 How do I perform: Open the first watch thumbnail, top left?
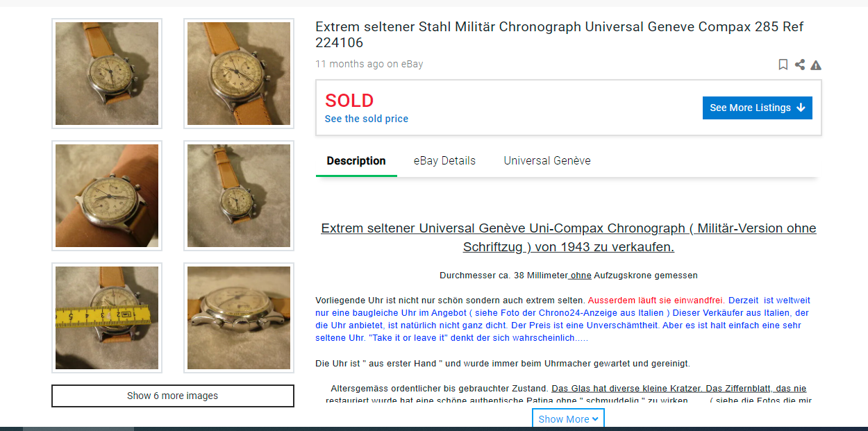tap(107, 74)
